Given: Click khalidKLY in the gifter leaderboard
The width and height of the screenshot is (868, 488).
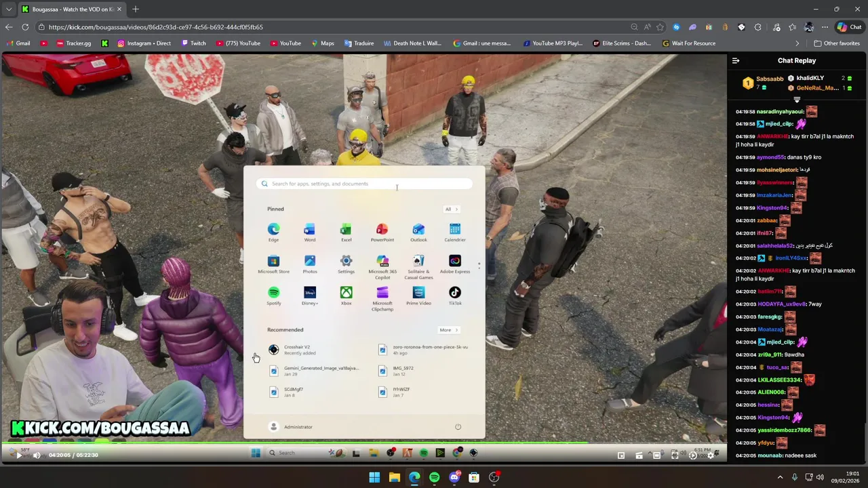Looking at the screenshot, I should coord(810,79).
